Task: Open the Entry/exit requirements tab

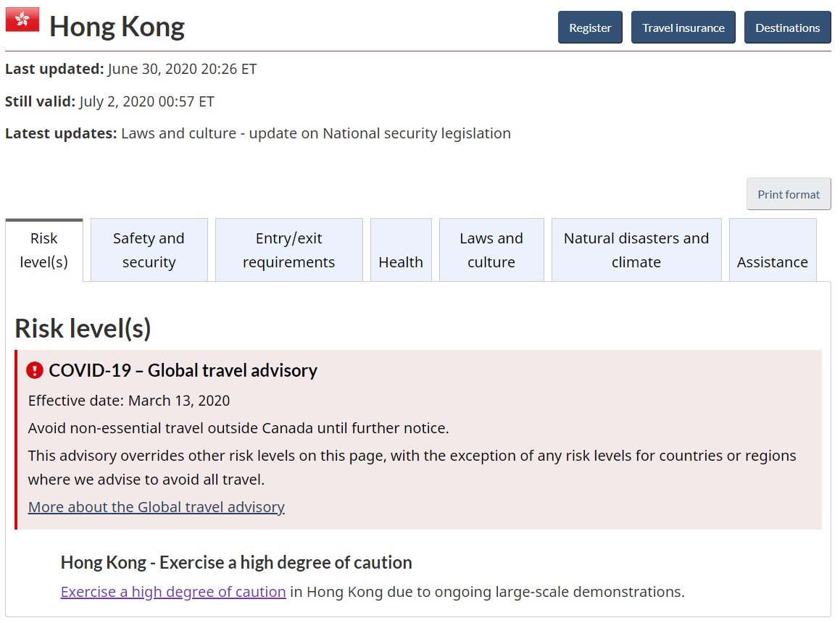Action: click(x=288, y=250)
